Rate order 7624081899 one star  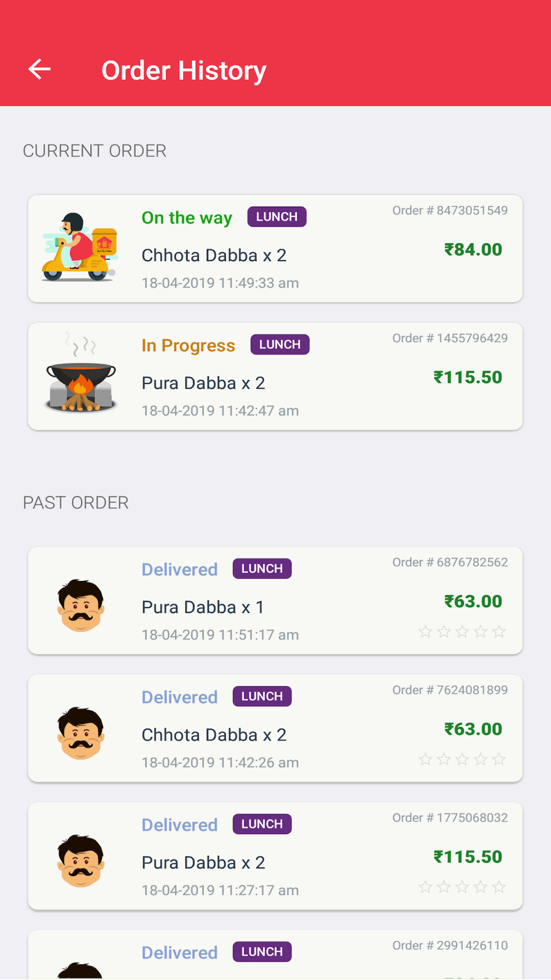tap(425, 760)
